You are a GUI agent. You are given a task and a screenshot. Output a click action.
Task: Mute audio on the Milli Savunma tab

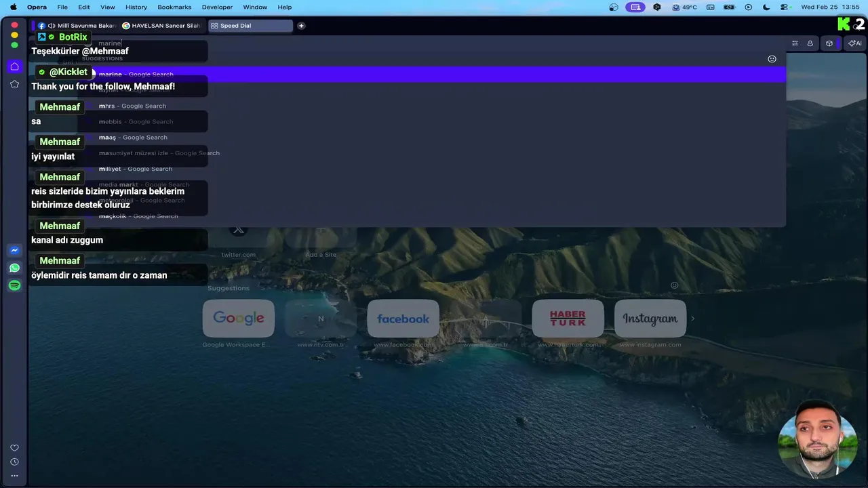click(x=52, y=26)
